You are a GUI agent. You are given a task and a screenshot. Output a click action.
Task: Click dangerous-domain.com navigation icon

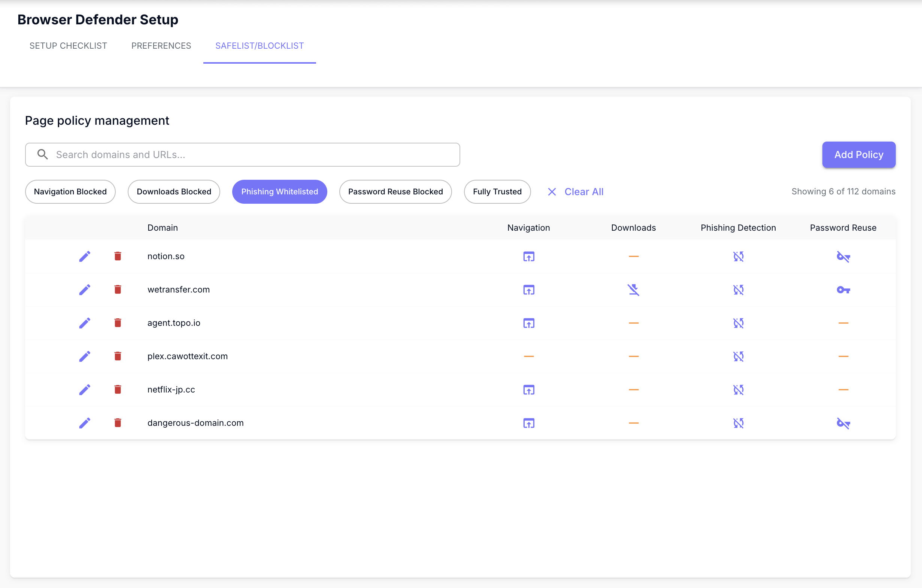click(528, 422)
